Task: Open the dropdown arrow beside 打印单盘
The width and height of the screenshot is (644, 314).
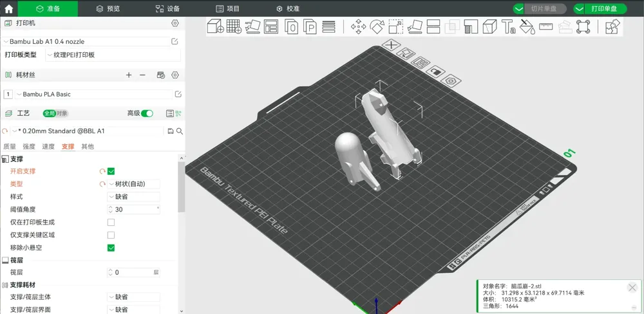Action: coord(579,8)
